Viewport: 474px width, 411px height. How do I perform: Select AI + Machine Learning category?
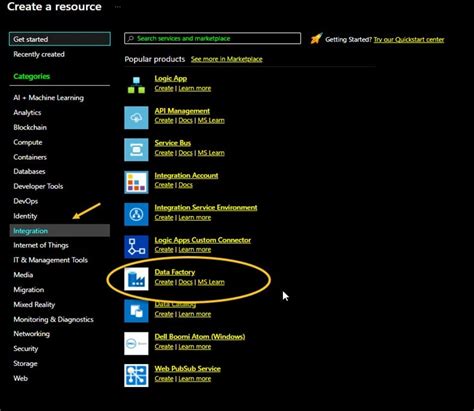click(x=49, y=98)
